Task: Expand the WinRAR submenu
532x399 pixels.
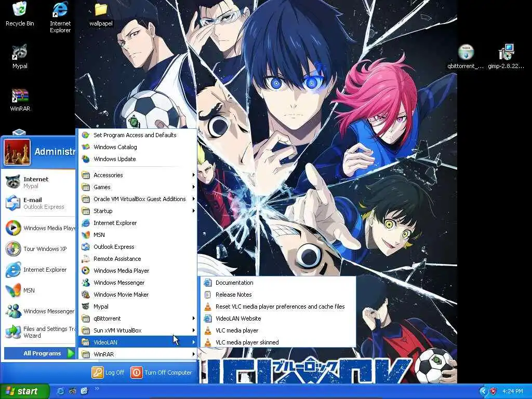Action: coord(138,354)
